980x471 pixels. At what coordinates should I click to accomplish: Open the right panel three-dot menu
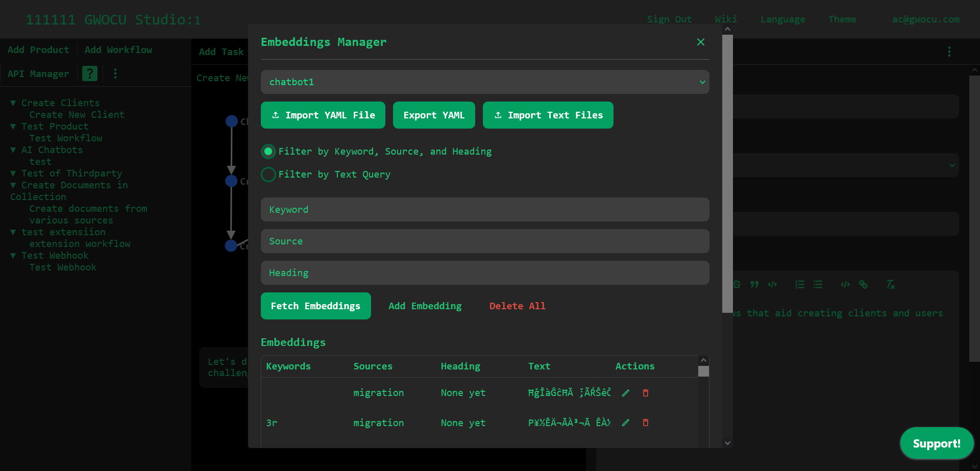(949, 52)
